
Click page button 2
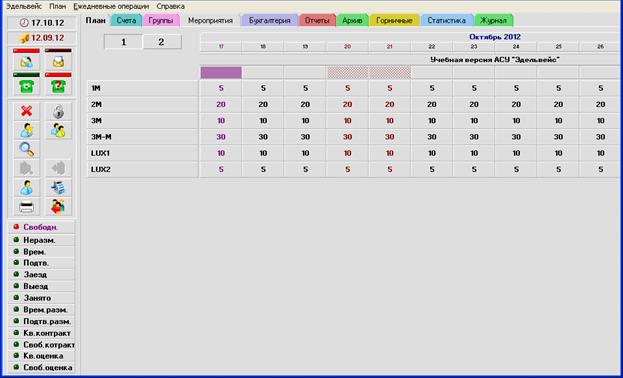tap(161, 42)
